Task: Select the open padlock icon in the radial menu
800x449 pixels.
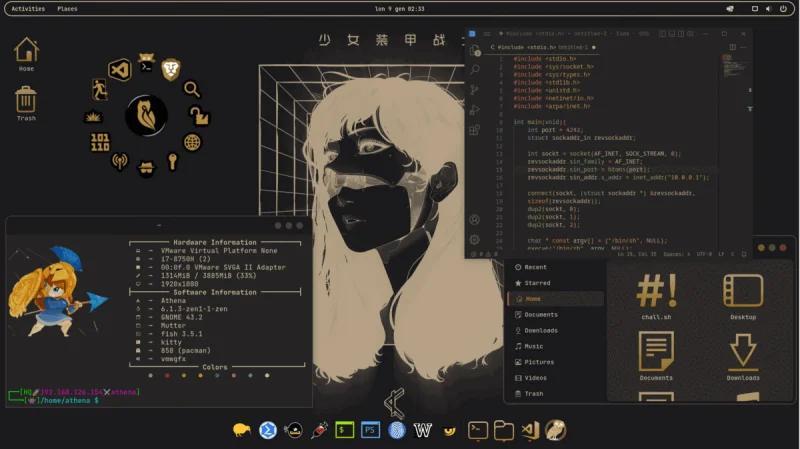Action: [199, 115]
